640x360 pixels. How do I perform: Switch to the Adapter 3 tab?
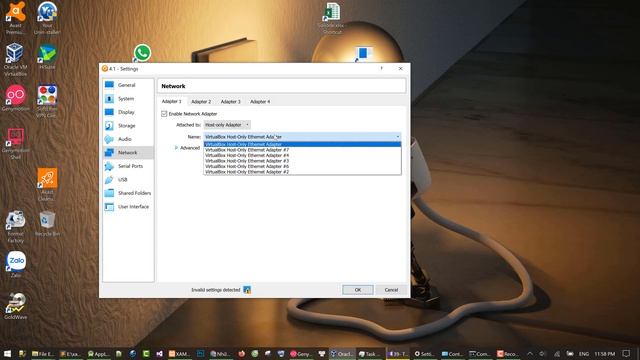pyautogui.click(x=231, y=102)
